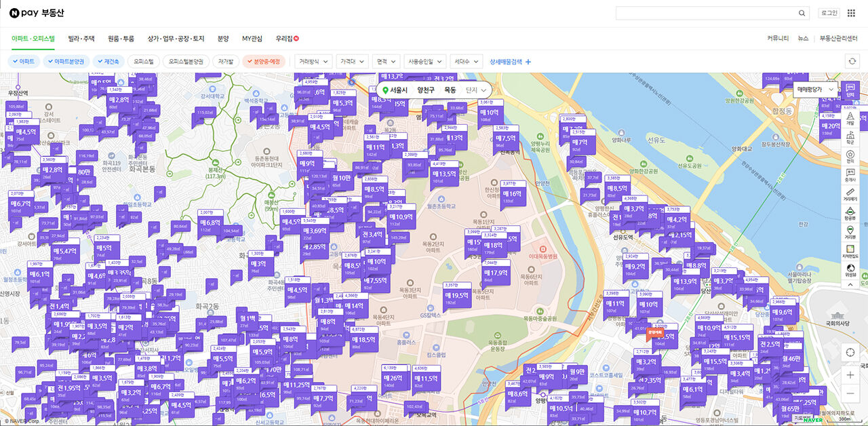The image size is (868, 426).
Task: Collapse the map tools panel chevron
Action: (850, 285)
